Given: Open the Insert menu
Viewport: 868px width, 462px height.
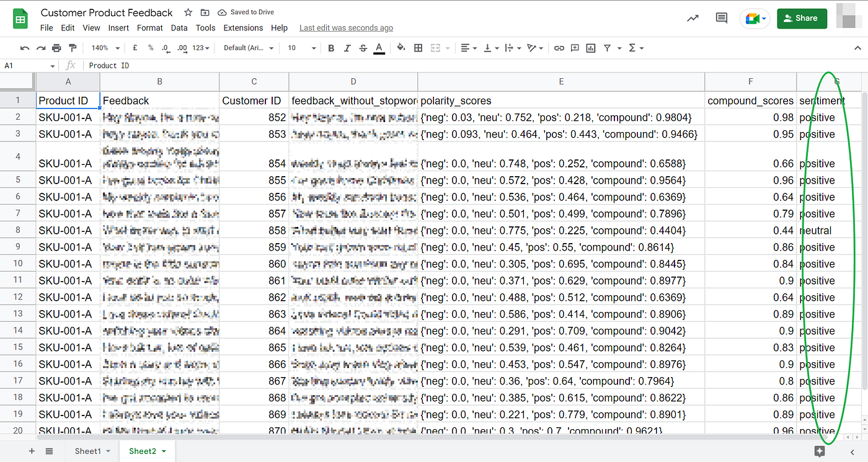Looking at the screenshot, I should [118, 28].
